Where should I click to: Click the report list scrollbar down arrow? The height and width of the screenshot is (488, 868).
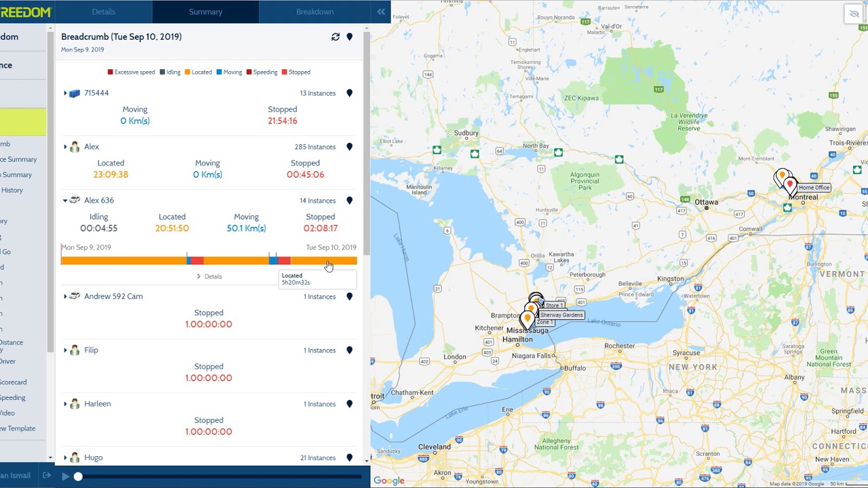pyautogui.click(x=367, y=460)
